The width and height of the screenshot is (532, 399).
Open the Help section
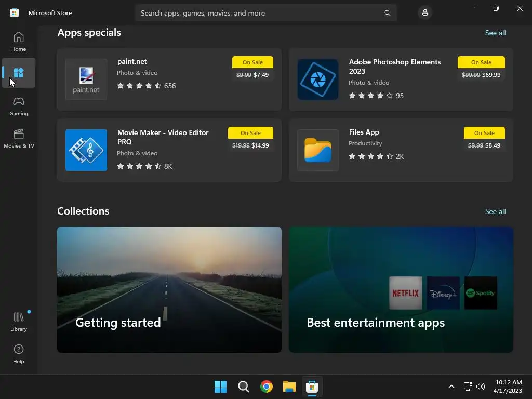(19, 354)
